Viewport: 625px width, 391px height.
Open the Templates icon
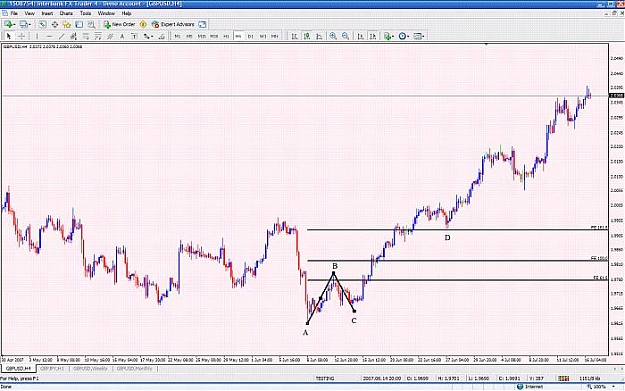coord(417,36)
